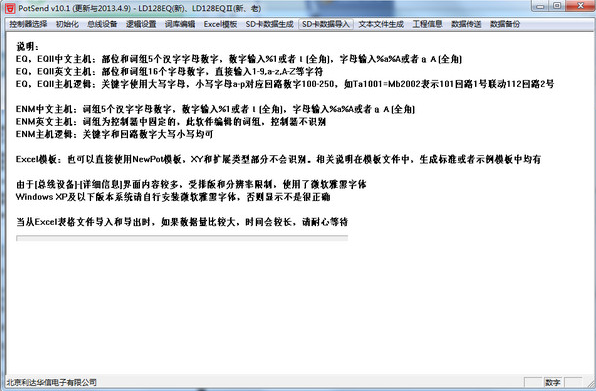
Task: Click the 数字 status bar indicator
Action: click(x=553, y=382)
